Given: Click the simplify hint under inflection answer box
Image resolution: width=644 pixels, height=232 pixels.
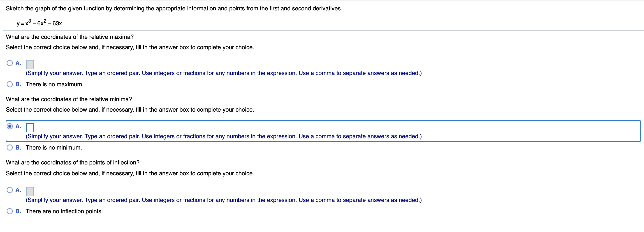Looking at the screenshot, I should (x=223, y=200).
